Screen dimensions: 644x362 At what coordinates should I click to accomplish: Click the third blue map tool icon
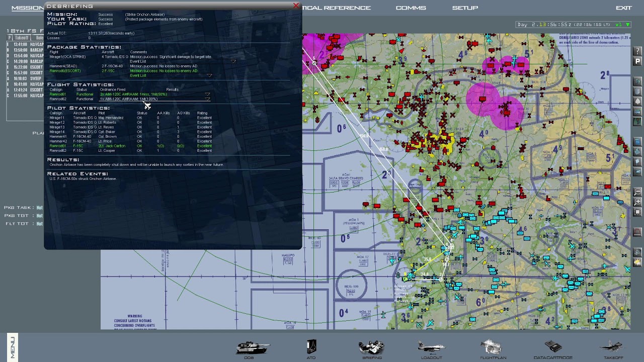click(637, 162)
